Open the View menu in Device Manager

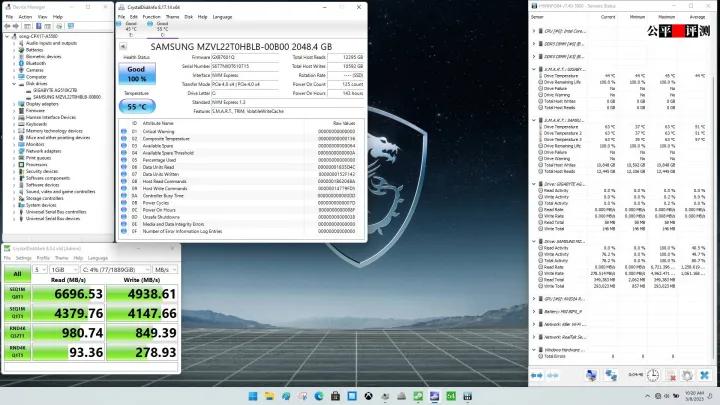click(43, 17)
